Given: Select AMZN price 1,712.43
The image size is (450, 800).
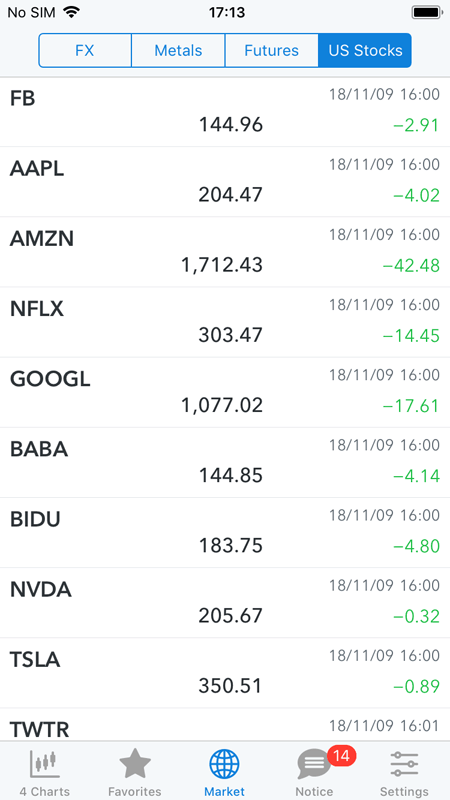Looking at the screenshot, I should click(222, 265).
